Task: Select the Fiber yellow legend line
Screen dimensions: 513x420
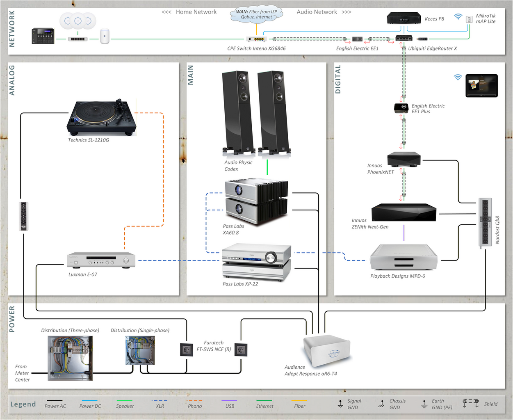Action: (299, 400)
